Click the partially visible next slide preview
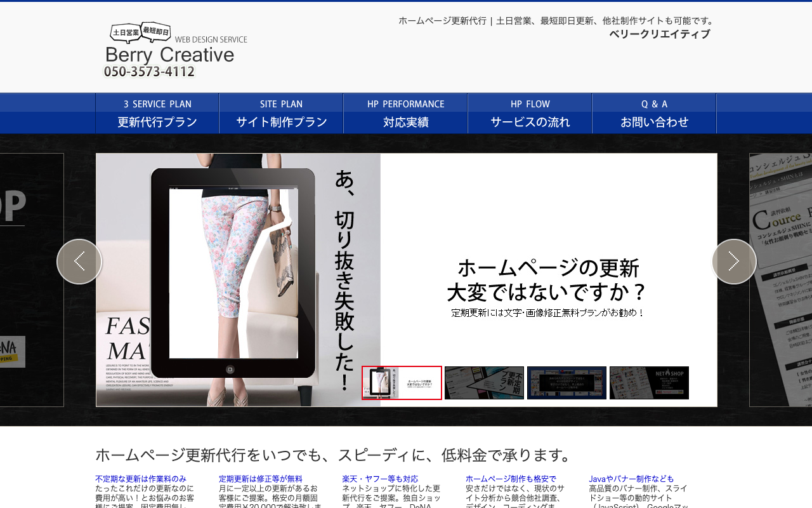 click(780, 280)
